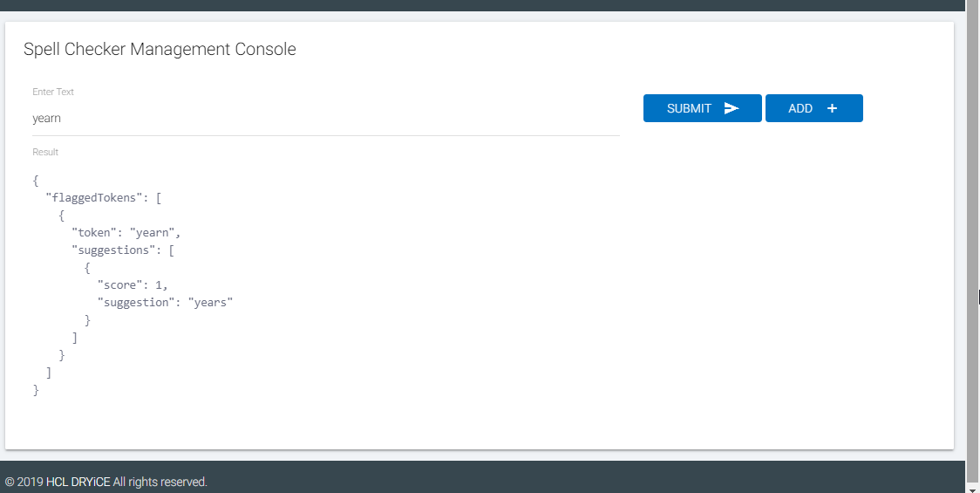The image size is (980, 493).
Task: Click the paper-plane send icon on SUBMIT
Action: pos(732,108)
